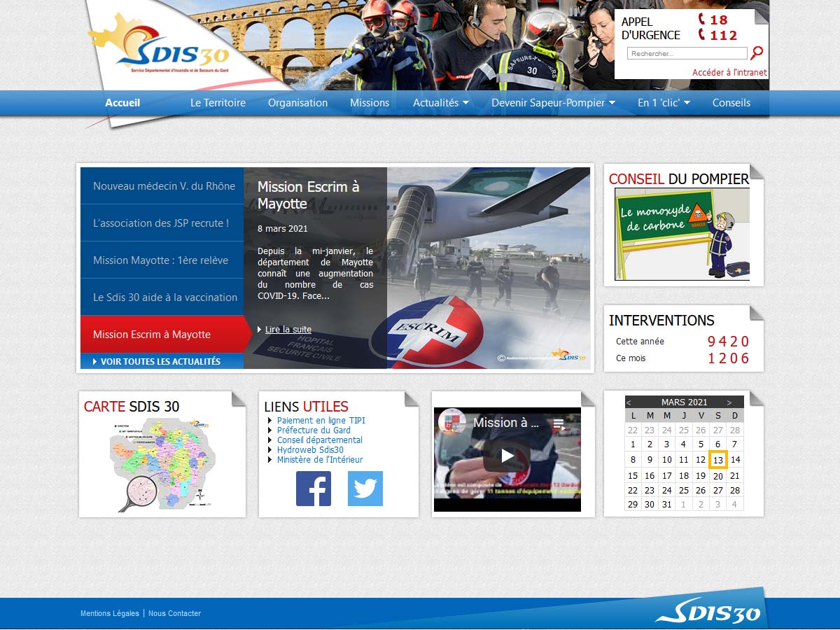The image size is (840, 630).
Task: Open the Twitter bird icon
Action: [x=365, y=489]
